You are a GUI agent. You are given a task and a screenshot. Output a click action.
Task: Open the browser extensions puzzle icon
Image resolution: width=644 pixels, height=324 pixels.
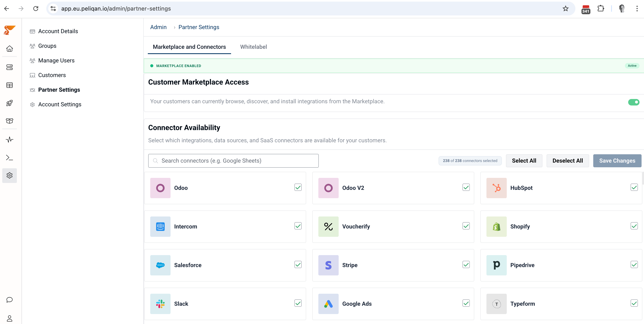point(601,9)
